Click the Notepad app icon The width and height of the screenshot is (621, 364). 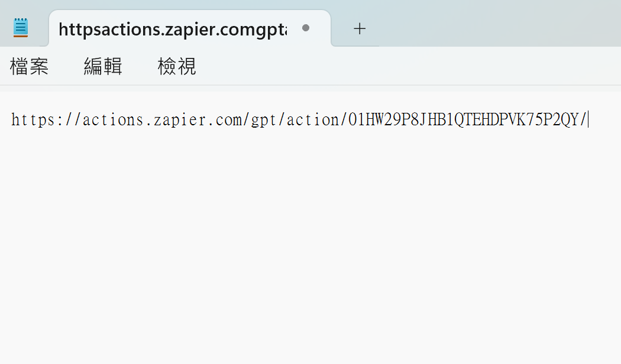pos(21,28)
